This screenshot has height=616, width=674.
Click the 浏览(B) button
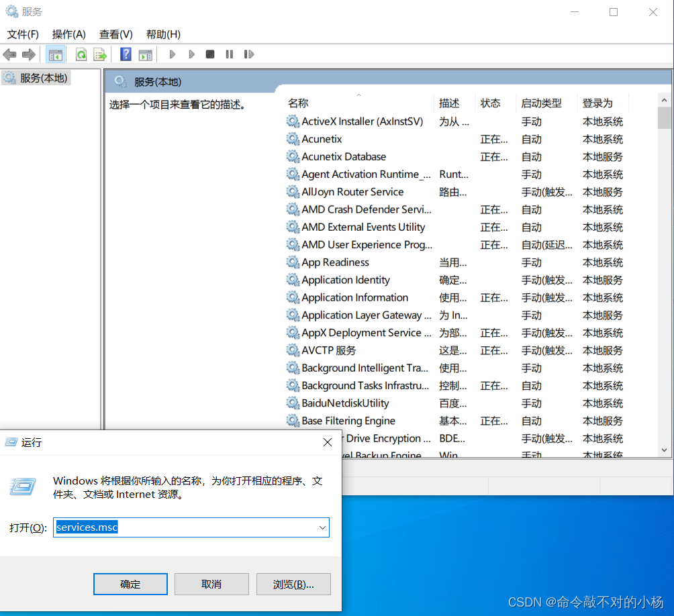[293, 584]
